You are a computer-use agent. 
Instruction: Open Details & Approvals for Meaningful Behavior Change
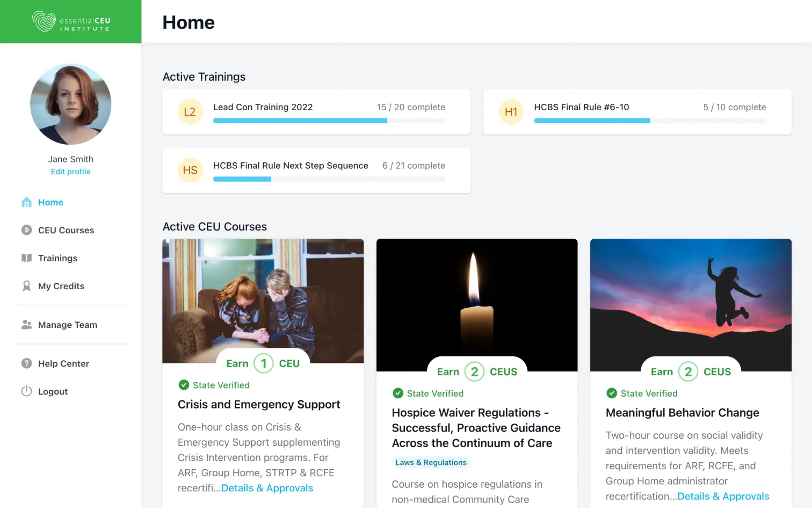[x=723, y=496]
